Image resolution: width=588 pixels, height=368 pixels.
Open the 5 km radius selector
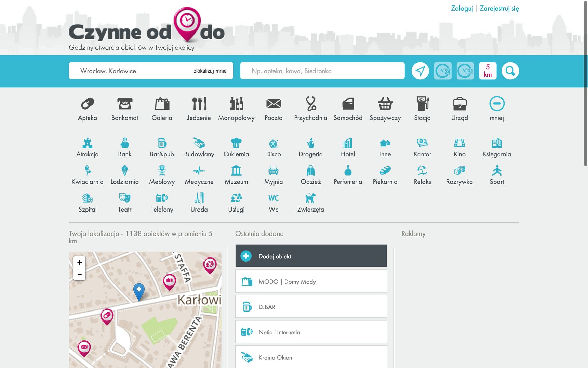[x=488, y=71]
